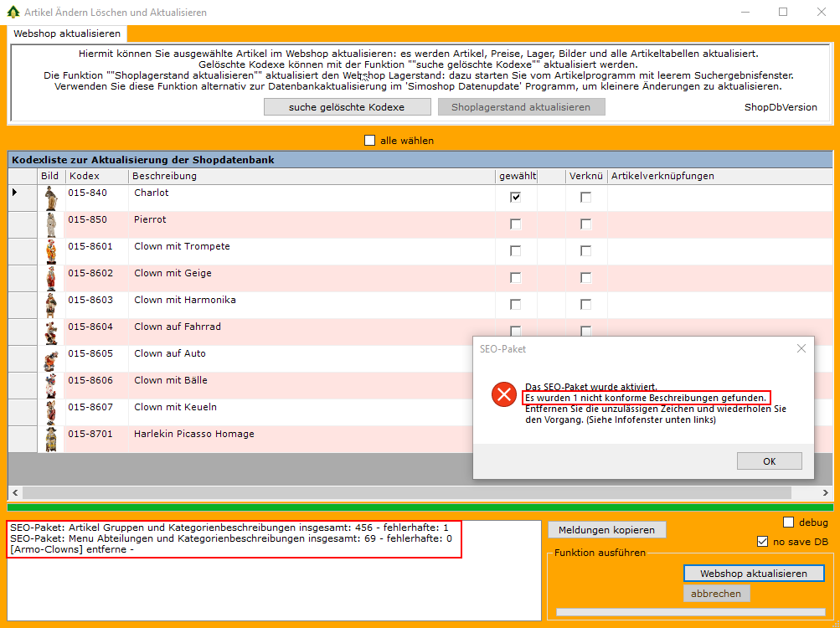Switch to Webshop aktualisieren tab
Viewport: 840px width, 628px height.
(x=67, y=33)
